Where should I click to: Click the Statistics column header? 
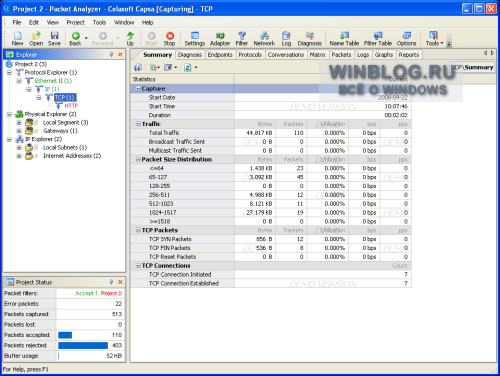[x=182, y=79]
